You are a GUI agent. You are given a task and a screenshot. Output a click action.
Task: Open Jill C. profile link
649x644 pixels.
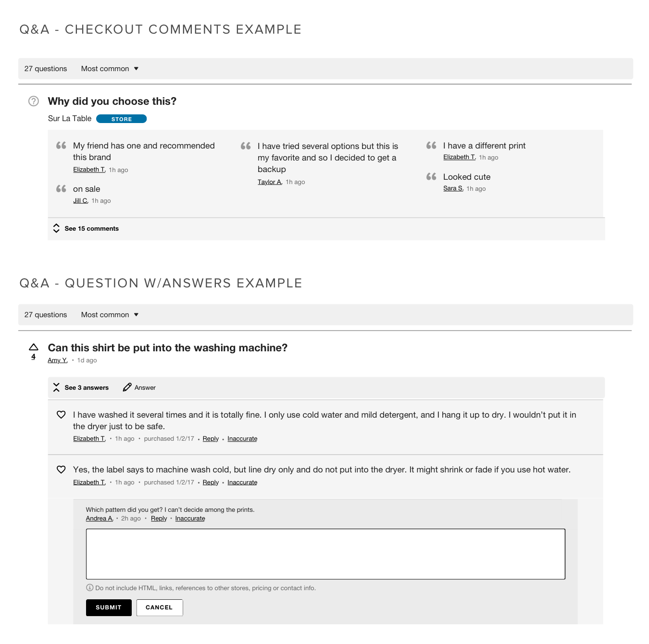click(x=80, y=201)
